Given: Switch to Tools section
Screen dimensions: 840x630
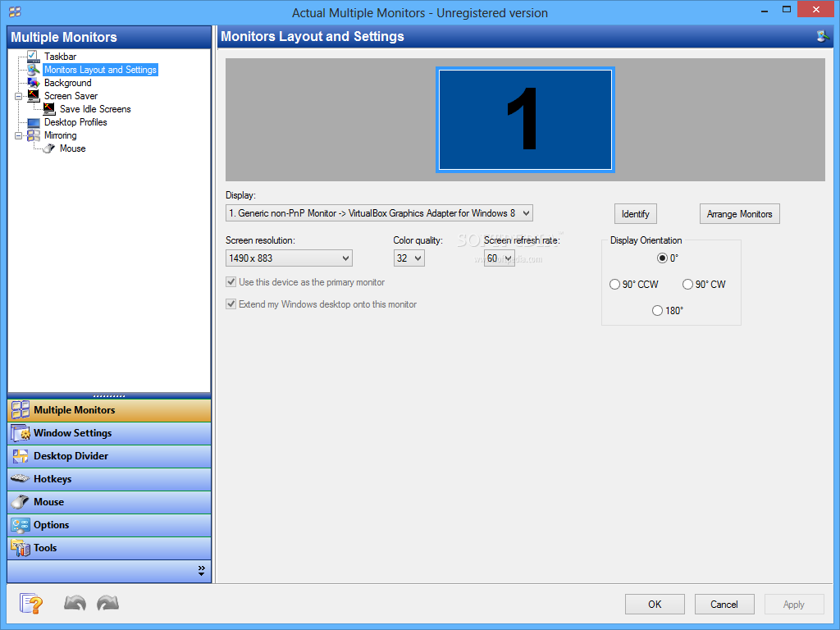Looking at the screenshot, I should point(109,548).
